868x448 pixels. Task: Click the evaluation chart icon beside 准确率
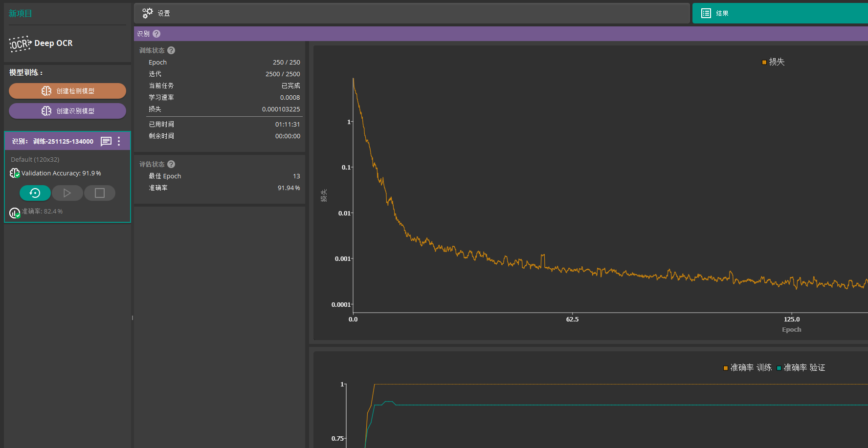[x=15, y=213]
